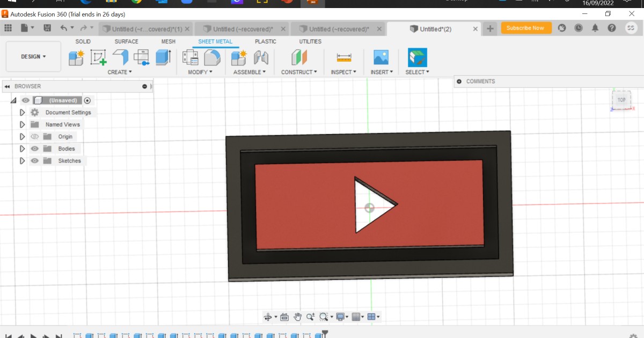Viewport: 644px width, 338px height.
Task: Close the Untitled*(2) document tab
Action: [475, 29]
